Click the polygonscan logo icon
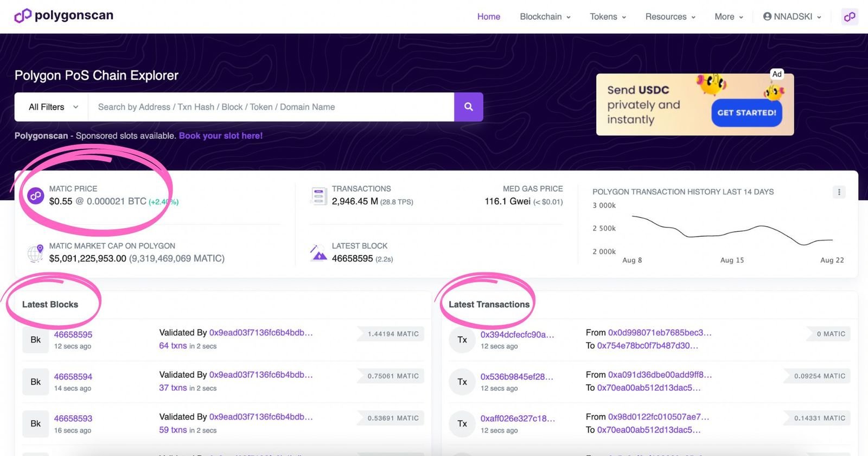 coord(23,16)
